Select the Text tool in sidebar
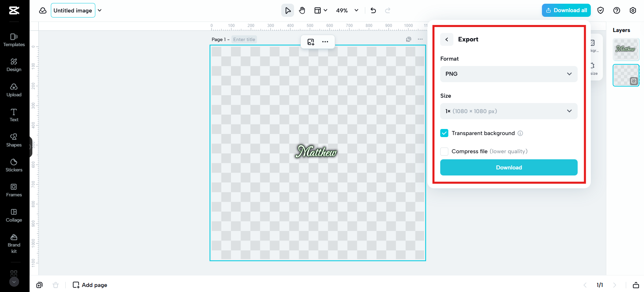The image size is (644, 292). coord(14,115)
